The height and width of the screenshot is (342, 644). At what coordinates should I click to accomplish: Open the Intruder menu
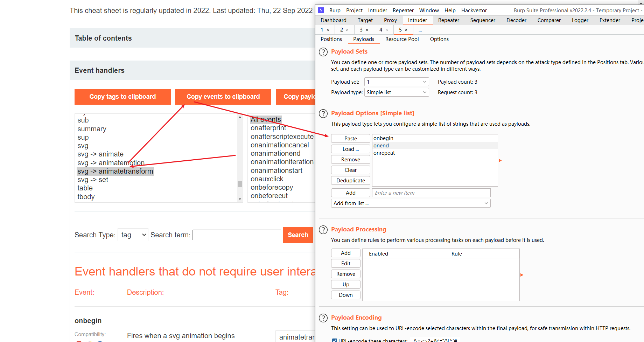[377, 11]
